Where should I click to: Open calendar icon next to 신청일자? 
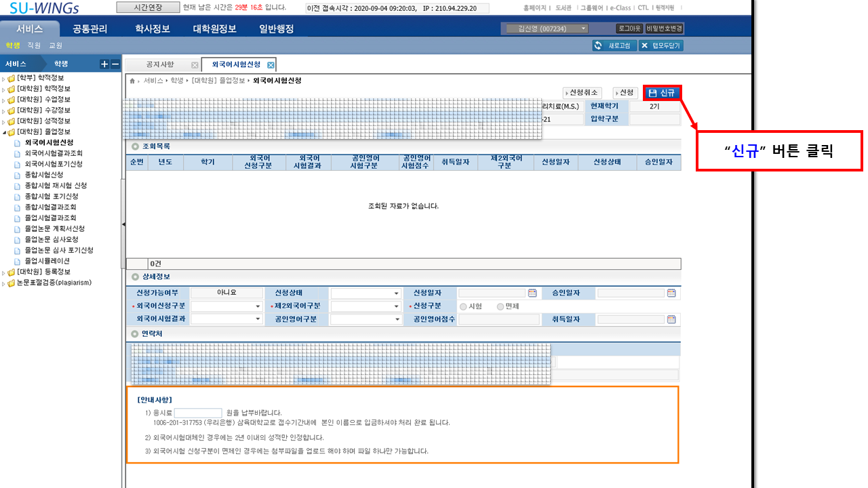tap(532, 293)
